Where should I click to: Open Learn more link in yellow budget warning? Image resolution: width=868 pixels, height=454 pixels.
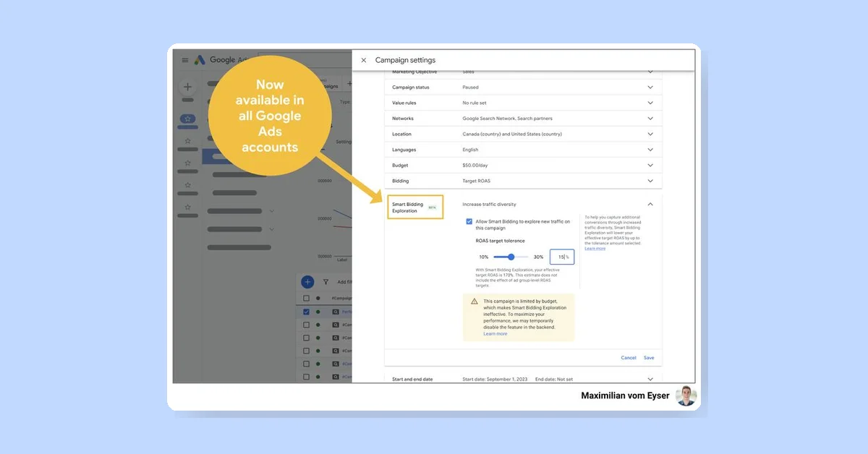(495, 334)
